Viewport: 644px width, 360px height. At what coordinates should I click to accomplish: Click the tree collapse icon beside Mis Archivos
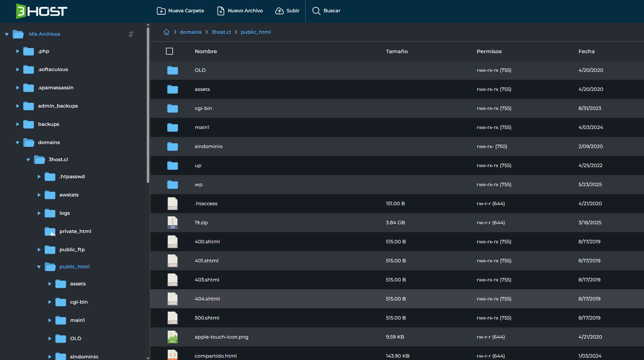pos(7,34)
